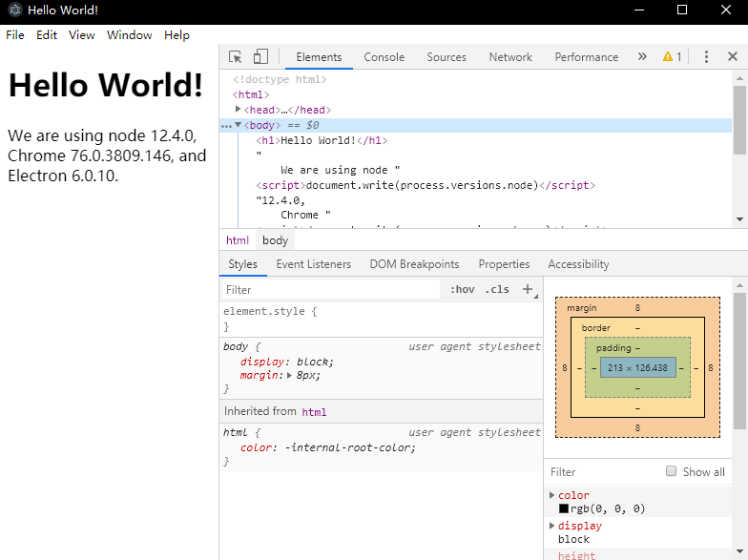Toggle the .cls class editor
Image resolution: width=748 pixels, height=560 pixels.
(x=497, y=290)
